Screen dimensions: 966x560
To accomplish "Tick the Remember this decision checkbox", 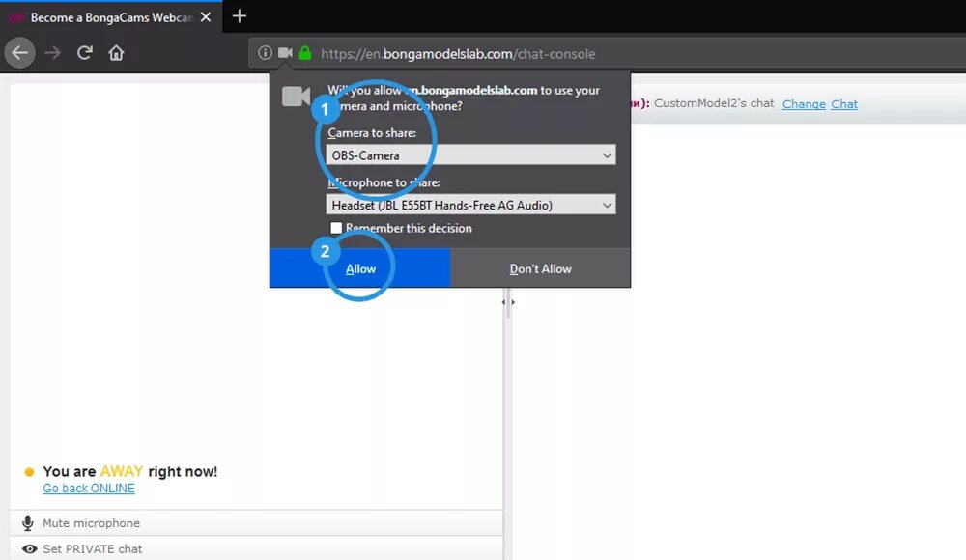I will [336, 228].
